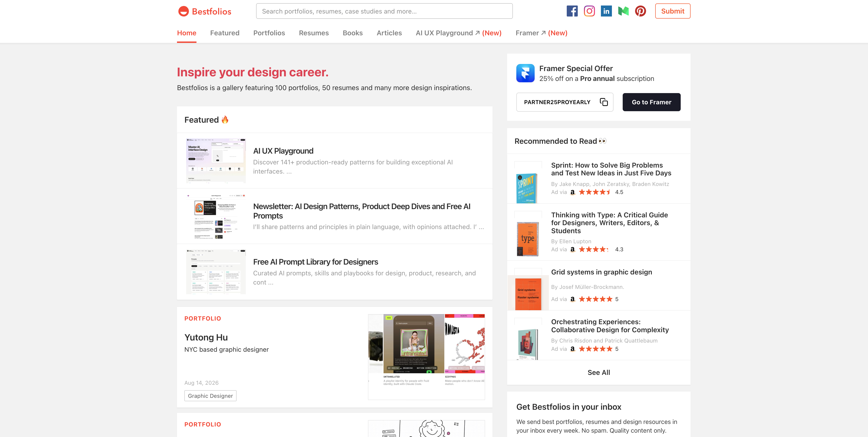Open the Facebook social icon
This screenshot has height=437, width=868.
click(x=572, y=11)
